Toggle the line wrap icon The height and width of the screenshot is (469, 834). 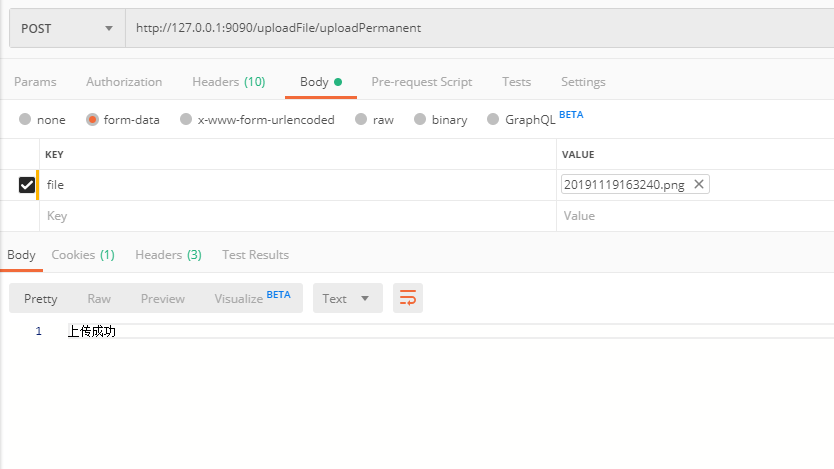(x=408, y=298)
